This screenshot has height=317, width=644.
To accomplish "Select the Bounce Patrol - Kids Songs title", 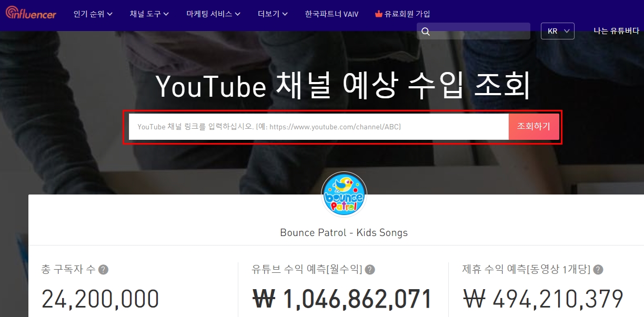I will [344, 232].
